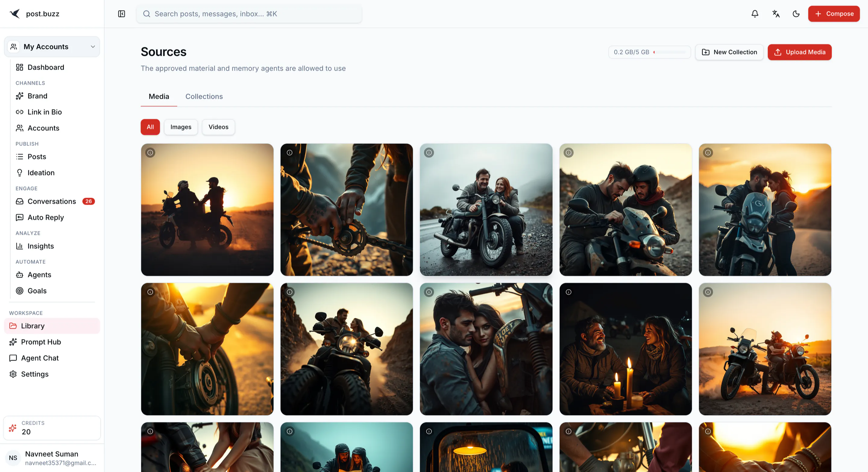Click Upload Media
Viewport: 868px width, 472px height.
[x=799, y=52]
